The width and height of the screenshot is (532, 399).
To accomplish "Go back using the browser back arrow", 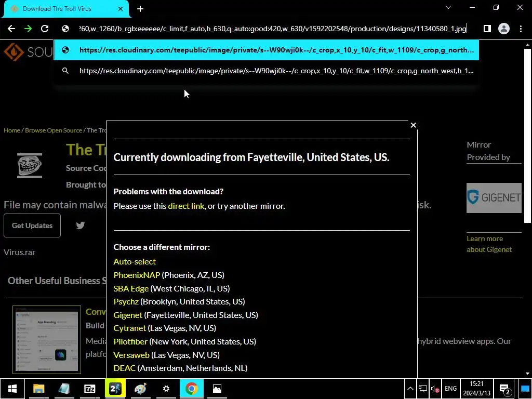I will tap(11, 29).
